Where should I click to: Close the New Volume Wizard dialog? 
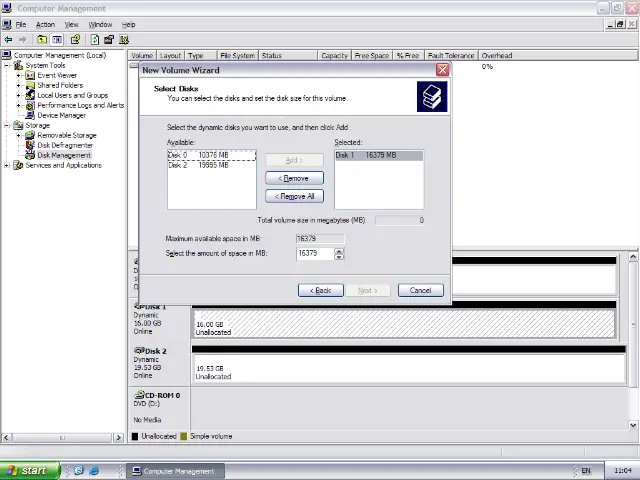point(442,70)
